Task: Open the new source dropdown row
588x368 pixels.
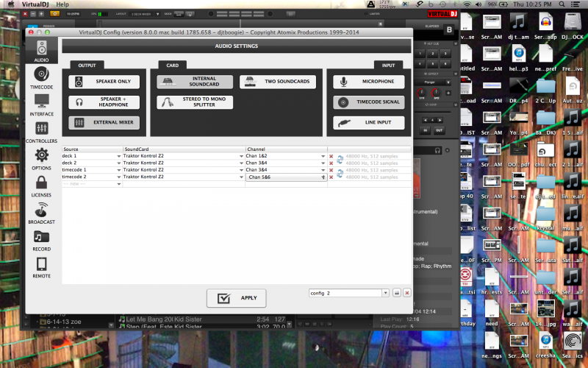Action: click(x=118, y=184)
